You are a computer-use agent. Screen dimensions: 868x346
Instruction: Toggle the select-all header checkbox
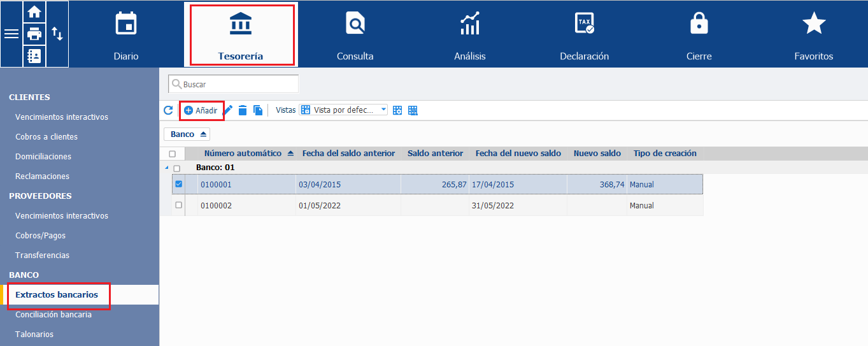click(x=173, y=154)
